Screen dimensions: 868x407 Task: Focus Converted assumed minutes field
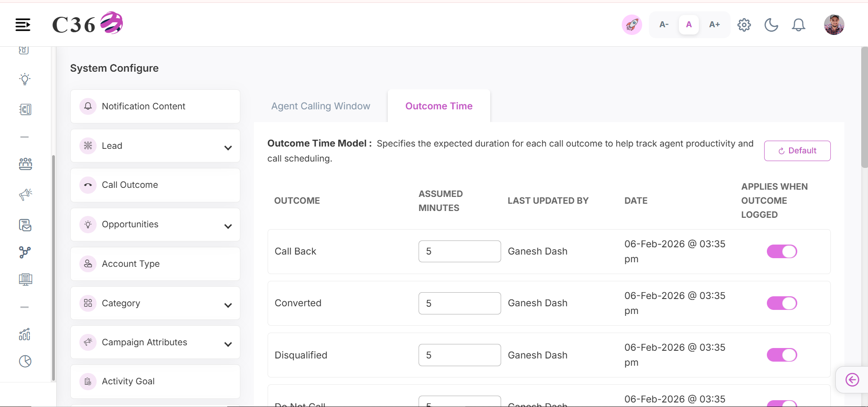(460, 303)
